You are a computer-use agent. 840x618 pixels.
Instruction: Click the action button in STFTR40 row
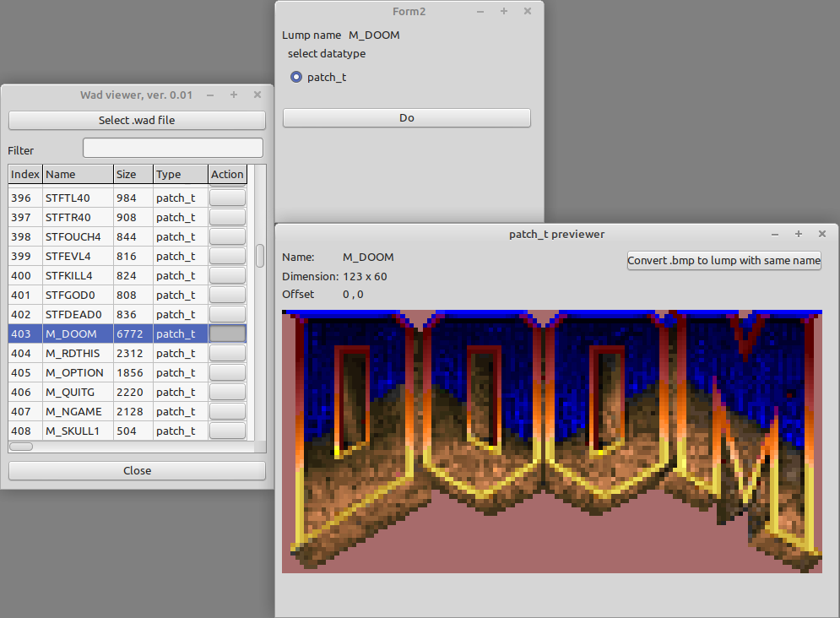coord(227,217)
